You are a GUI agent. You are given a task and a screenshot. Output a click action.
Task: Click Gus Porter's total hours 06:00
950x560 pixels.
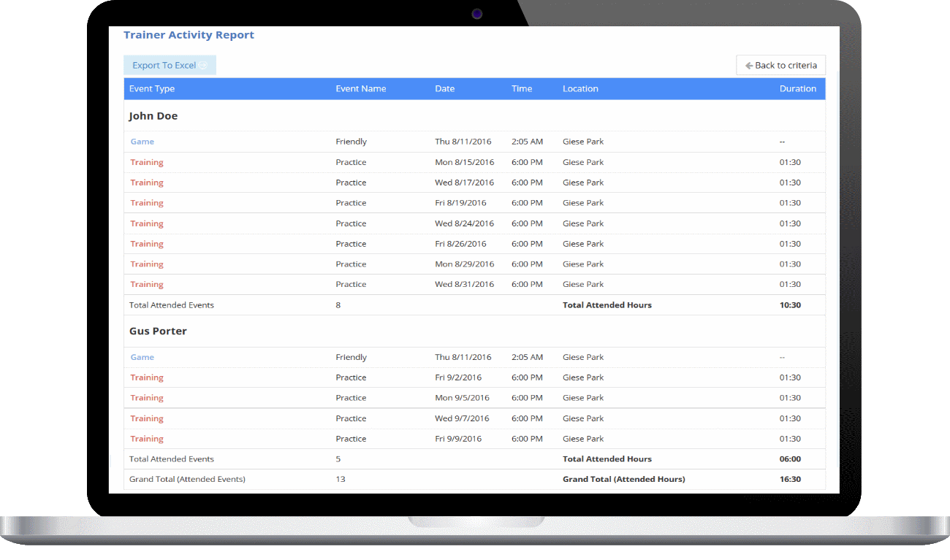790,459
